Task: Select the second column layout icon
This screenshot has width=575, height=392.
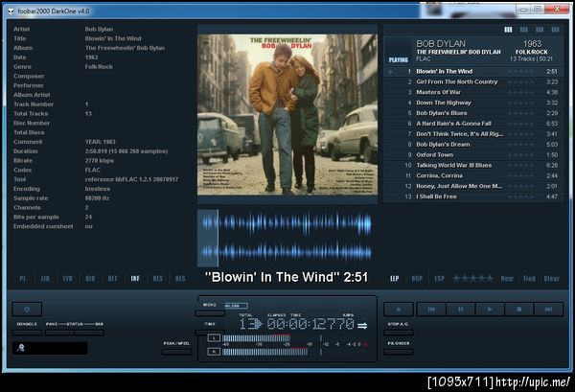Action: (x=524, y=30)
